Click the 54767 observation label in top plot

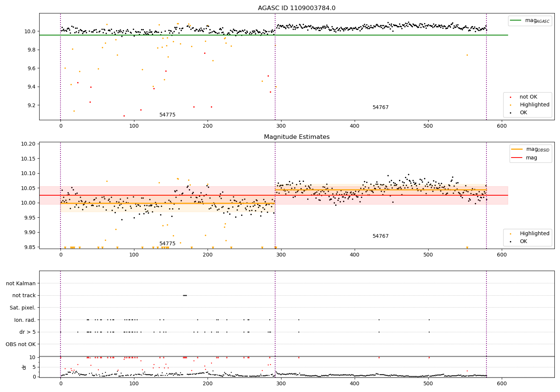pyautogui.click(x=380, y=107)
